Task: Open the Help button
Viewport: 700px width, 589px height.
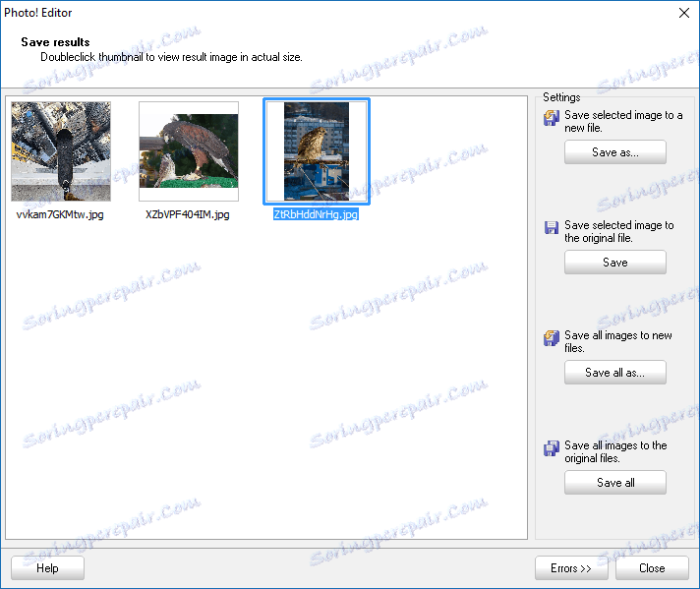Action: point(47,568)
